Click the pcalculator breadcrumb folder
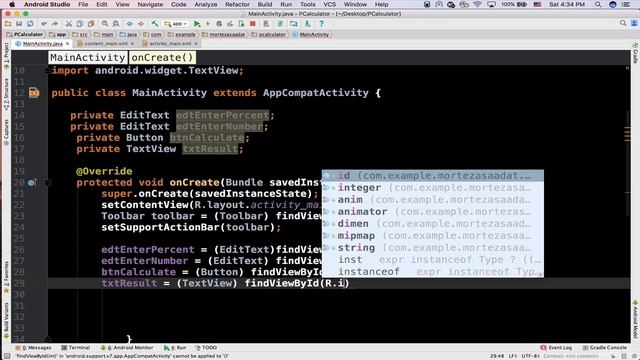The width and height of the screenshot is (640, 360). pos(269,34)
